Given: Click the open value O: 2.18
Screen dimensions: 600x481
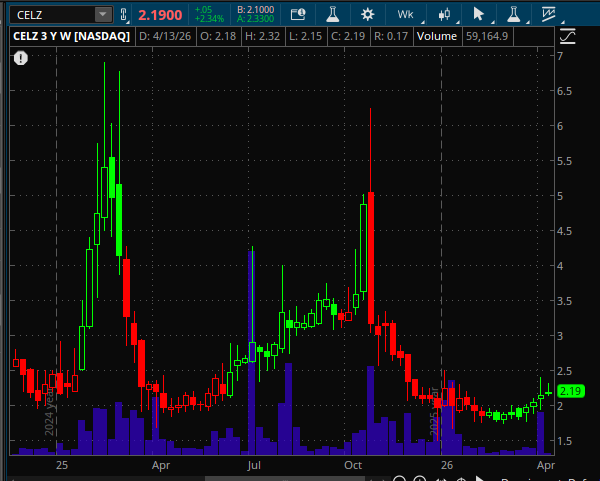Looking at the screenshot, I should pos(218,36).
